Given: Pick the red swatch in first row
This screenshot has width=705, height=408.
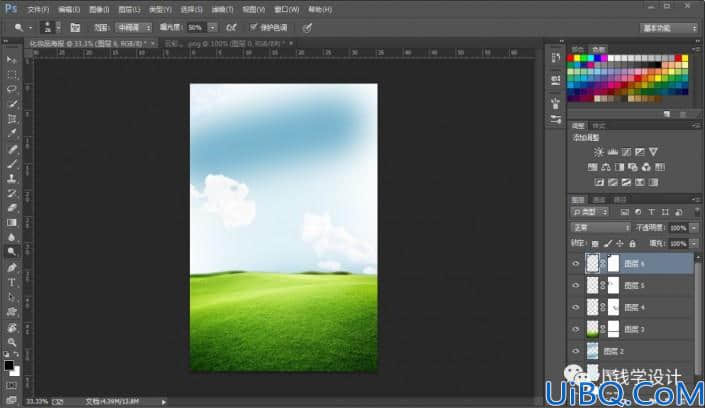Looking at the screenshot, I should (x=571, y=58).
